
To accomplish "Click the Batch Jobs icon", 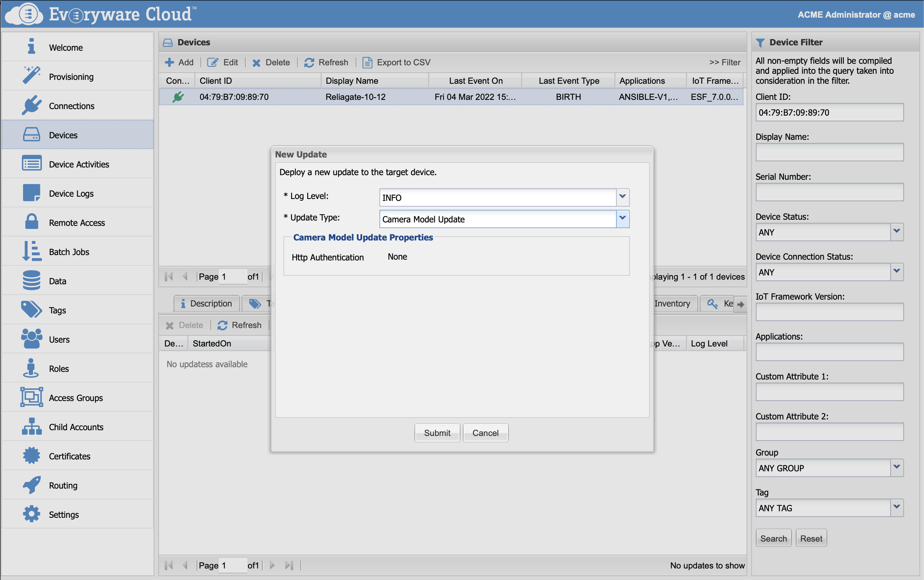I will point(31,251).
